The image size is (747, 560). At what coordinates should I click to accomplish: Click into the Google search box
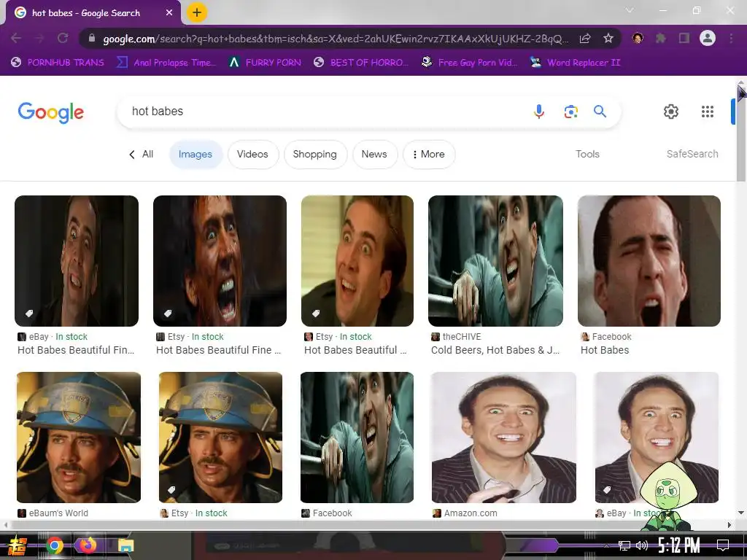point(324,112)
